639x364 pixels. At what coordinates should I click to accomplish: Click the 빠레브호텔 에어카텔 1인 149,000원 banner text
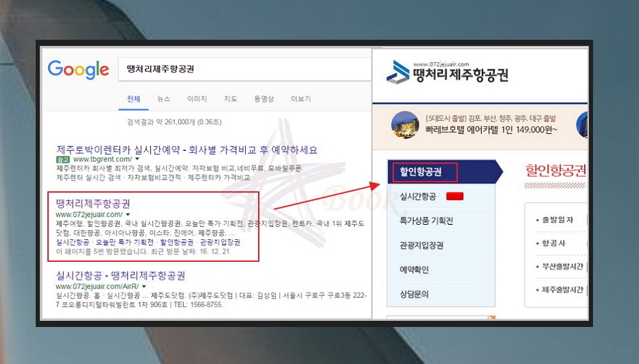[491, 130]
